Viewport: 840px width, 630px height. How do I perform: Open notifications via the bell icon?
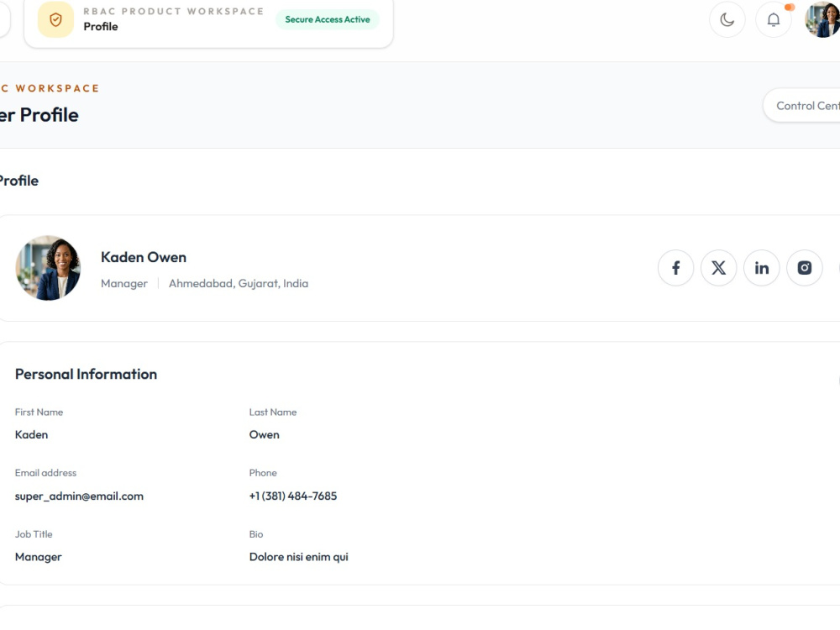[x=773, y=20]
